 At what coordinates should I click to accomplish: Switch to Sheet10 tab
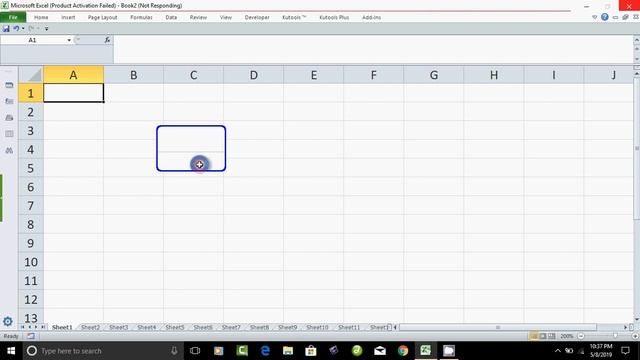coord(317,327)
